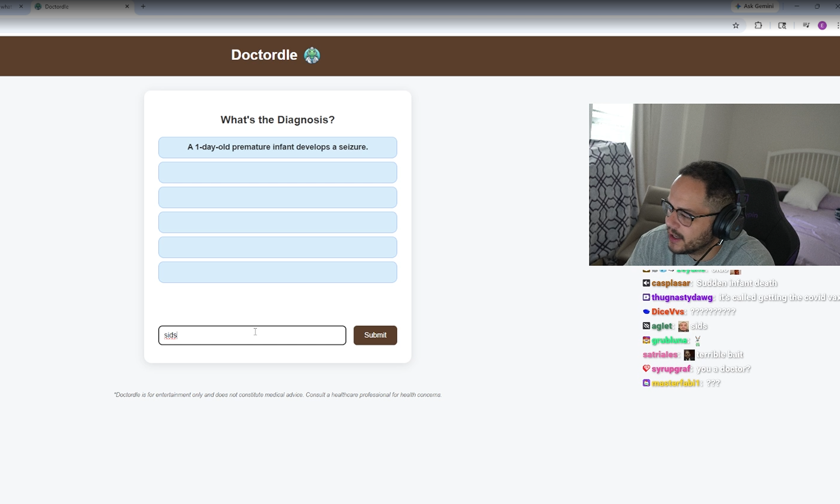Click casplasar's username in chat
The width and height of the screenshot is (840, 504).
pos(671,283)
